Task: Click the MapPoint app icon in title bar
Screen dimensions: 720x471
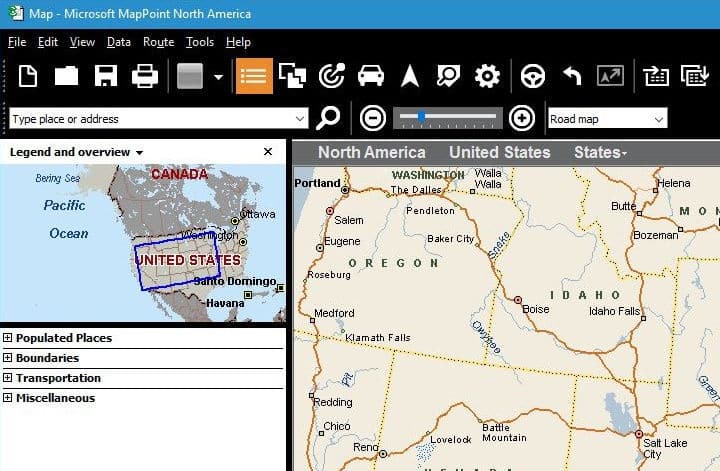Action: point(16,13)
